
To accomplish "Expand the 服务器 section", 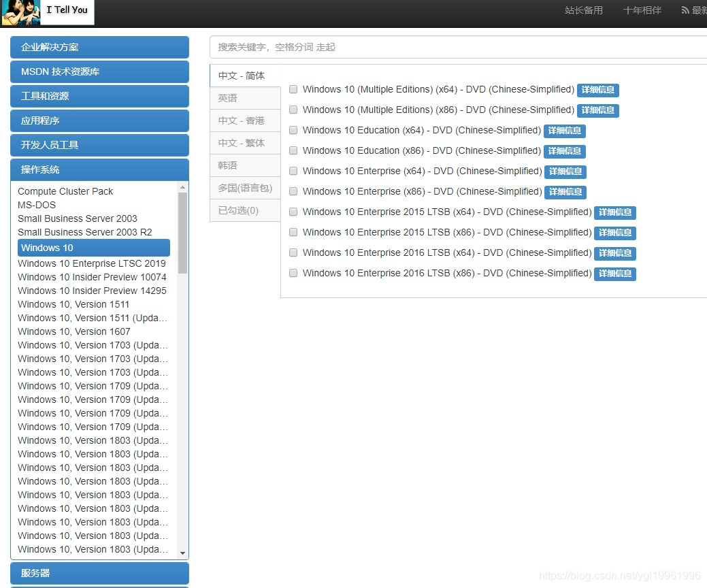I will 99,573.
